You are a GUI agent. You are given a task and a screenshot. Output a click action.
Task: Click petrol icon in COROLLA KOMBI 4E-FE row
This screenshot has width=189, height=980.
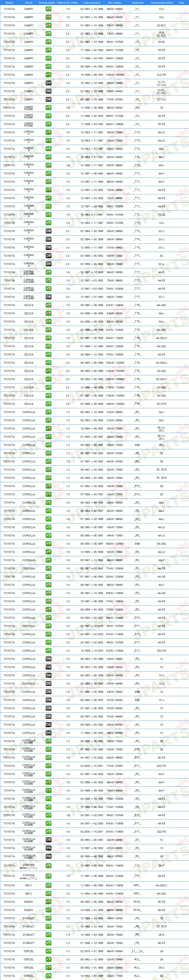pyautogui.click(x=48, y=757)
